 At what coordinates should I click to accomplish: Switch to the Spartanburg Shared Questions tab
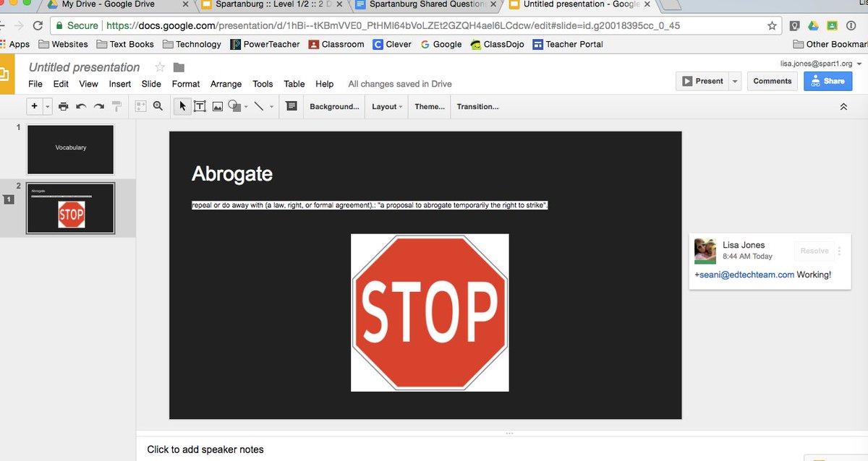click(x=420, y=4)
